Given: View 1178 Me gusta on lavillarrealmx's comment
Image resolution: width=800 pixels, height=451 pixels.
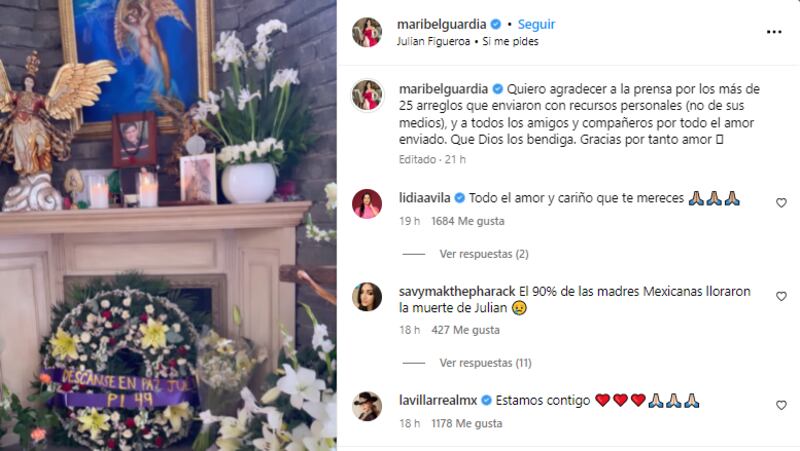Looking at the screenshot, I should click(x=466, y=423).
